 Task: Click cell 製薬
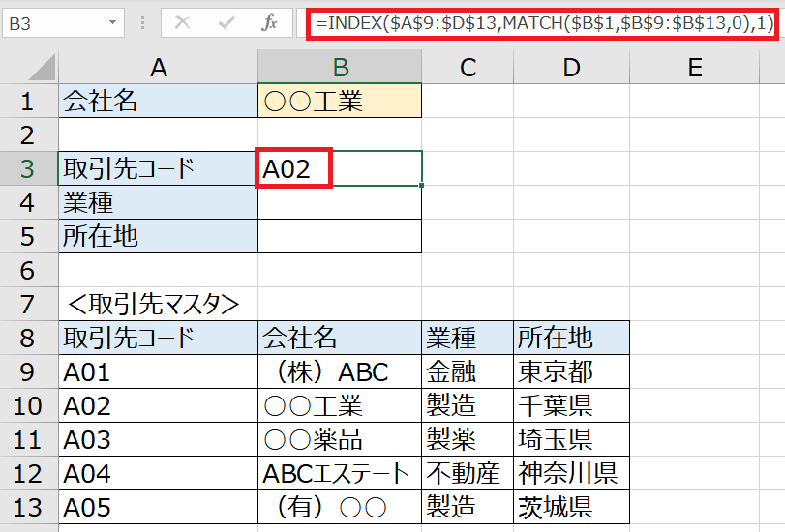point(468,439)
